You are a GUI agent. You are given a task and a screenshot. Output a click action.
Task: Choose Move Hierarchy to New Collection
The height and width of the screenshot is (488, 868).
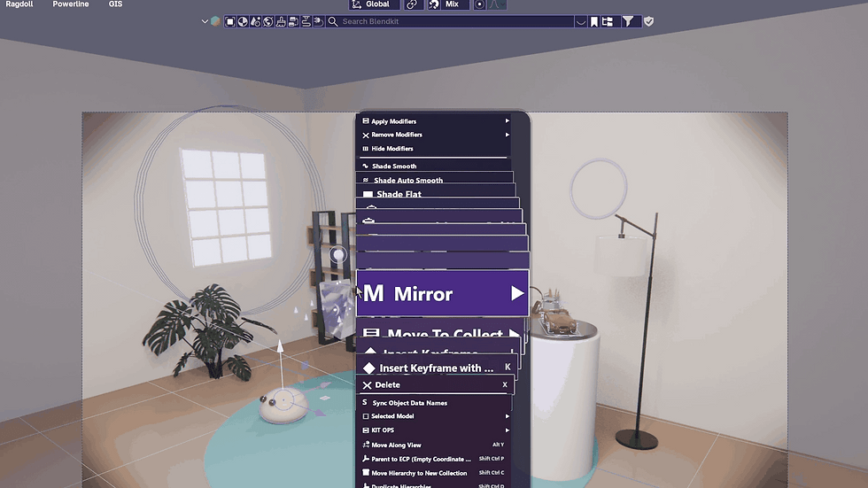tap(435, 473)
